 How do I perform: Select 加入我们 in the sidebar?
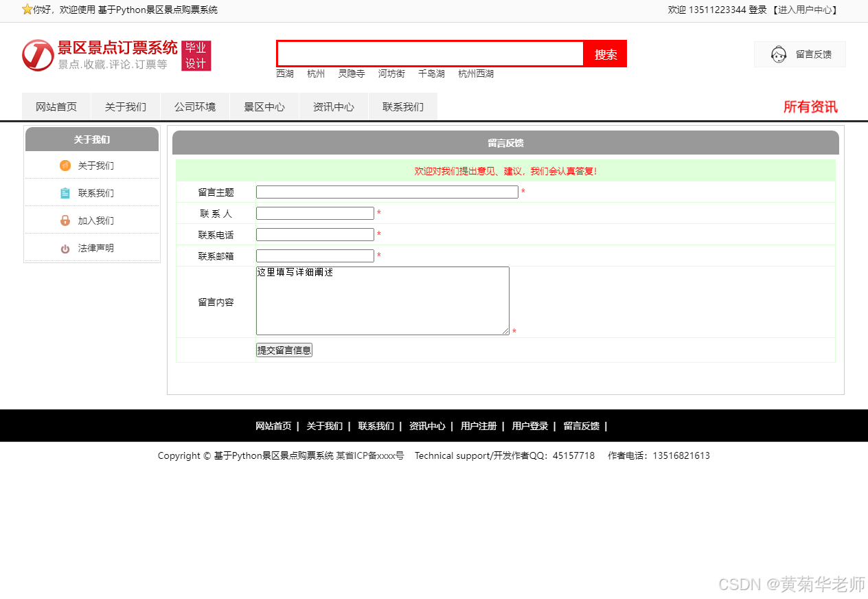click(95, 221)
